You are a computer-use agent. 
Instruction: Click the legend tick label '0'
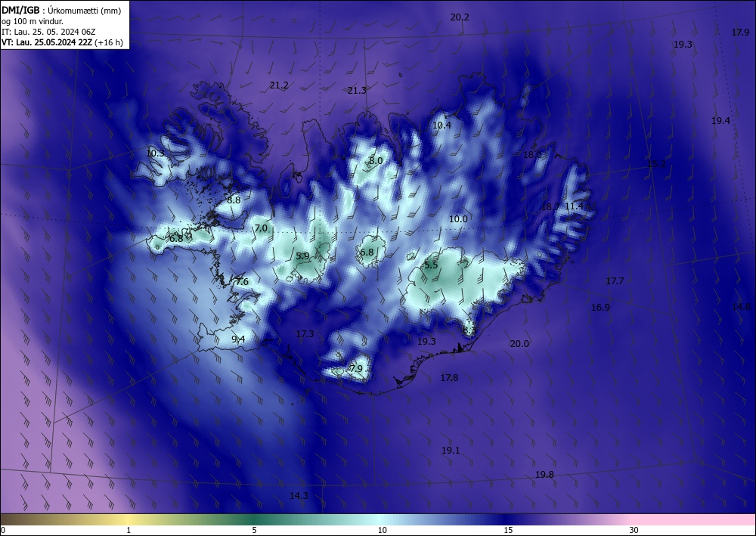pos(3,531)
